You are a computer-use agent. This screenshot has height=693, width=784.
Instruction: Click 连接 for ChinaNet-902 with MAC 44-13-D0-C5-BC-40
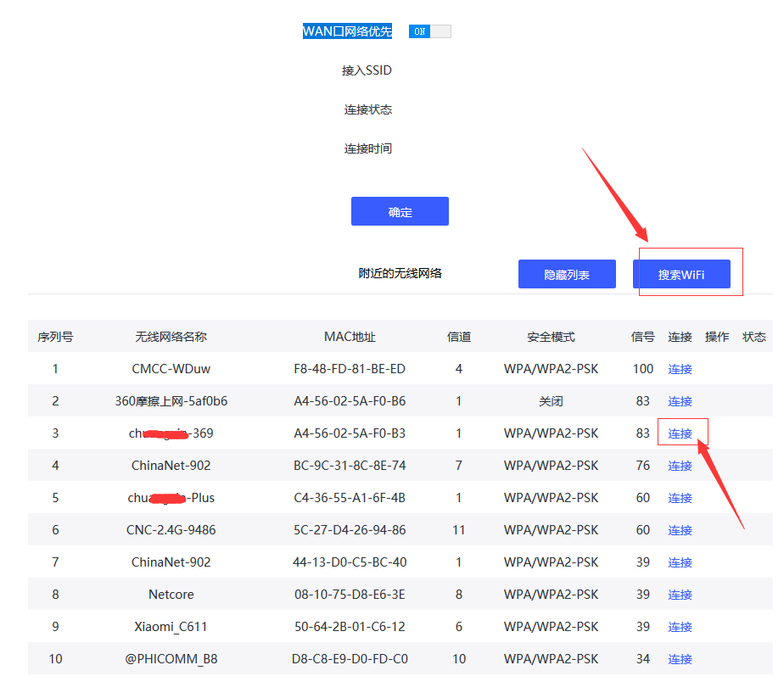680,562
